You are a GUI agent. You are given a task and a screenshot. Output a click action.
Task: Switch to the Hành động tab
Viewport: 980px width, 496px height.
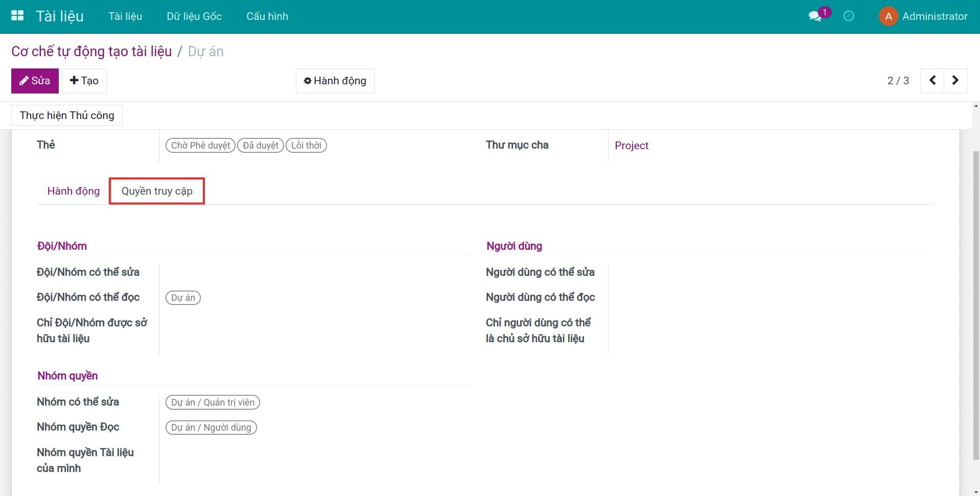click(74, 191)
